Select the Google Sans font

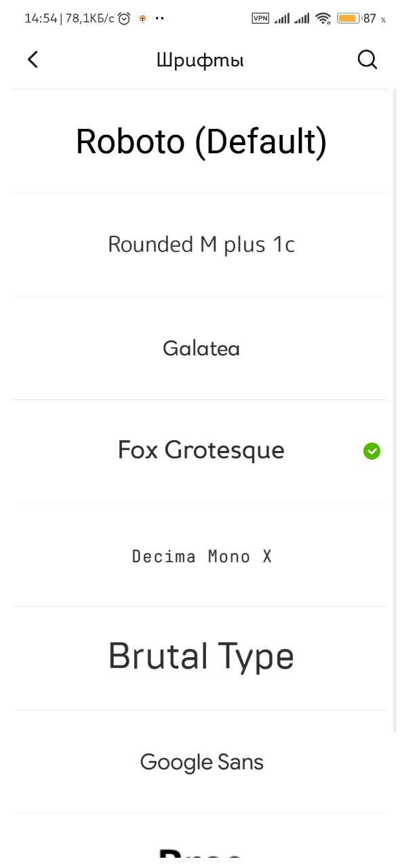point(200,762)
